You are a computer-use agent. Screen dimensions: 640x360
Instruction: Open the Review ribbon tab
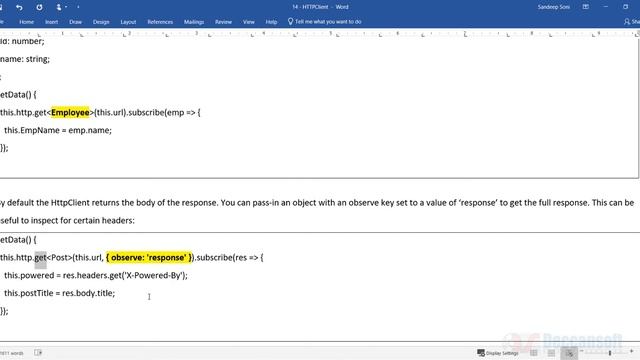pos(223,22)
